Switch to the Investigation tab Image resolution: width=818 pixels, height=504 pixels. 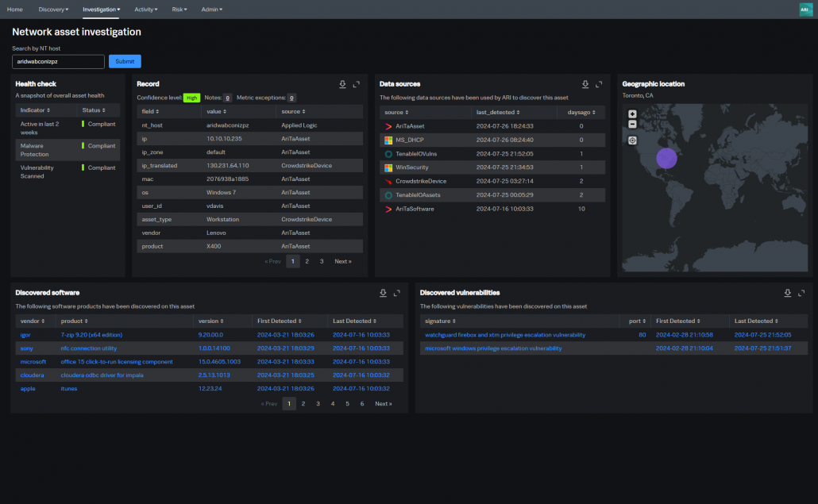coord(101,10)
